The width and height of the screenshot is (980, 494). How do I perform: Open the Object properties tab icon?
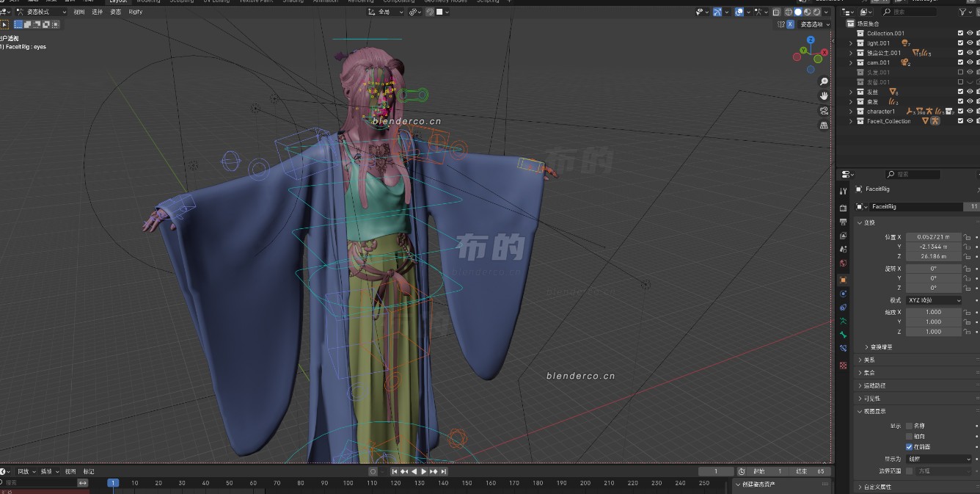pyautogui.click(x=844, y=280)
